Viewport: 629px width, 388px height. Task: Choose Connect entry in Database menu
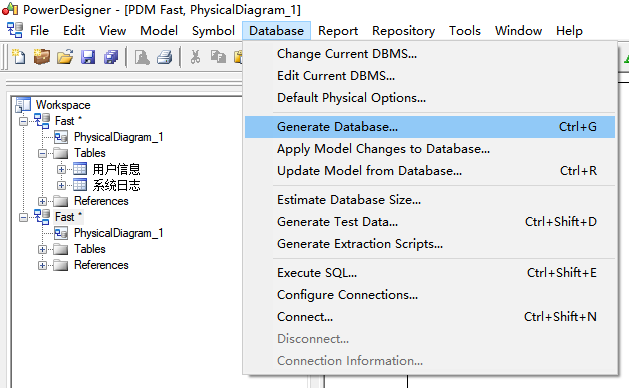pyautogui.click(x=430, y=317)
